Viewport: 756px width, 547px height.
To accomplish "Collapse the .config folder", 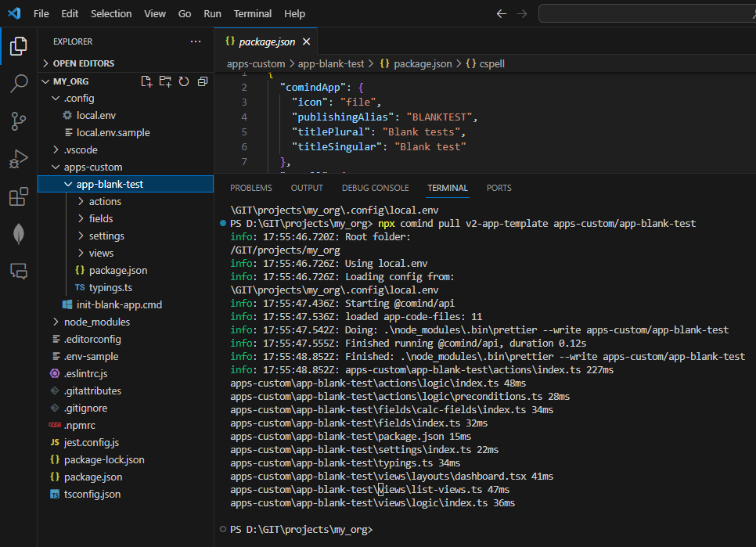I will pyautogui.click(x=56, y=99).
